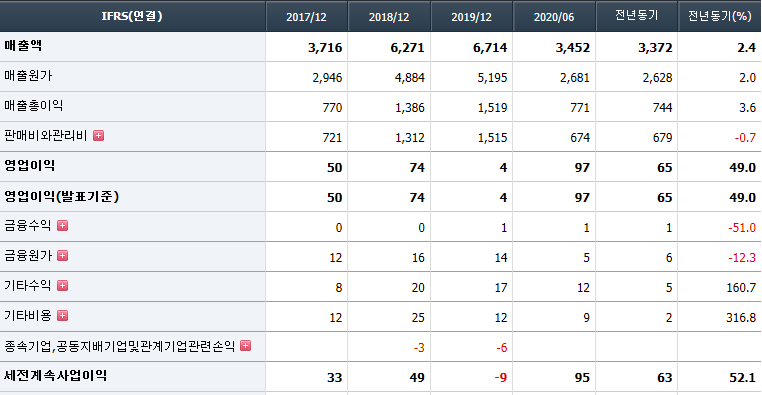Click the 판매비와관리비 value 679
The image size is (762, 395).
[x=662, y=137]
